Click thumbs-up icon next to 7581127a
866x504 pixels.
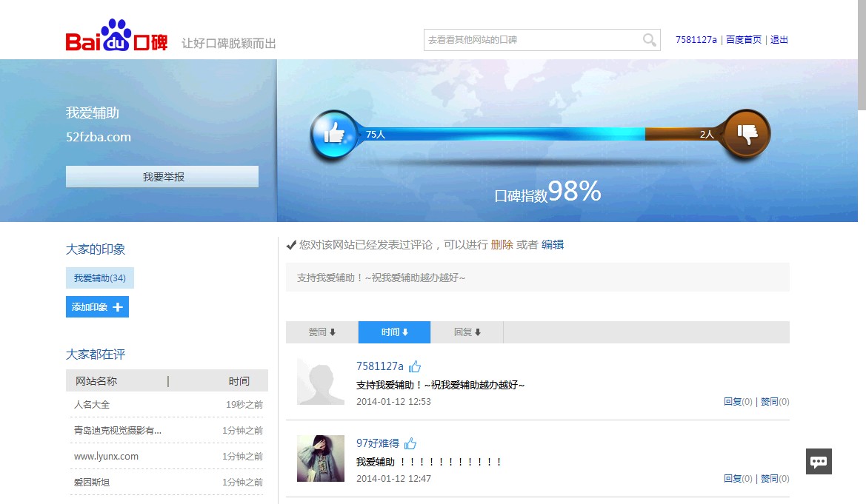tap(415, 366)
